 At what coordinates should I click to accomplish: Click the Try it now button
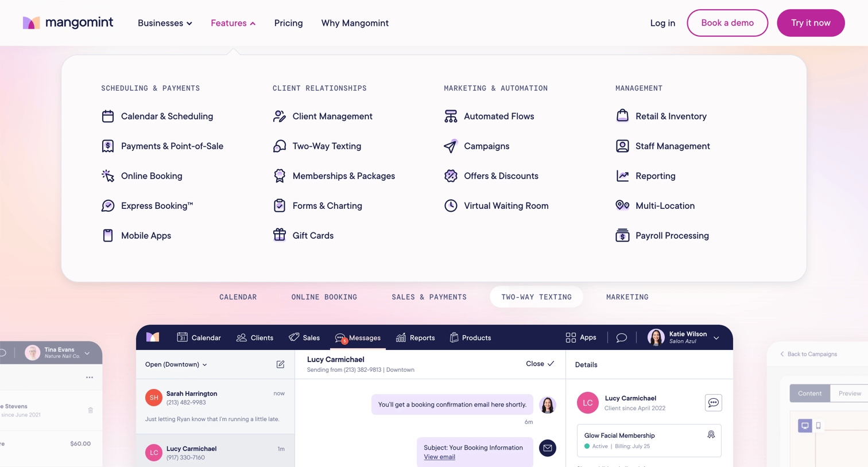point(811,23)
